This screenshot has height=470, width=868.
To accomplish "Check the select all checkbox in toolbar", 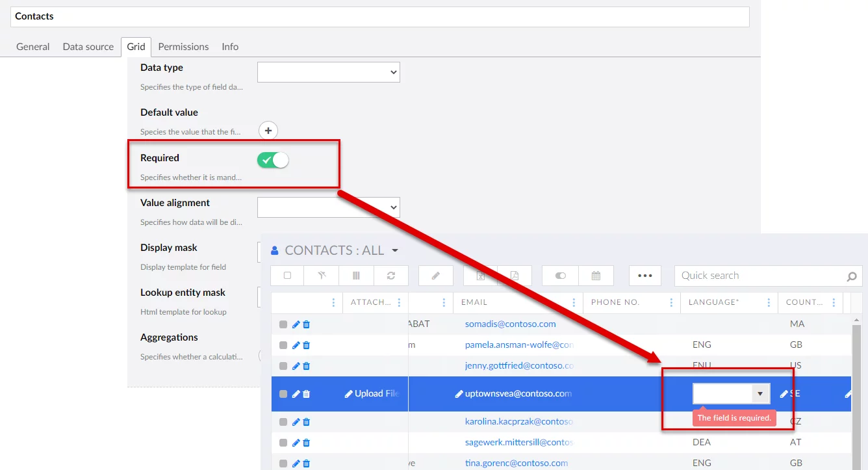I will coord(288,276).
